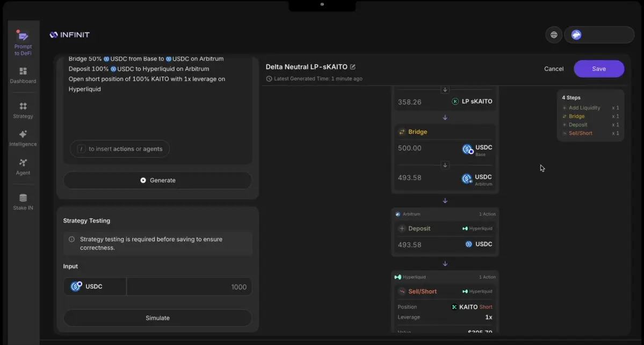Edit the Delta Neutral LP-sKAITO title

[x=353, y=67]
